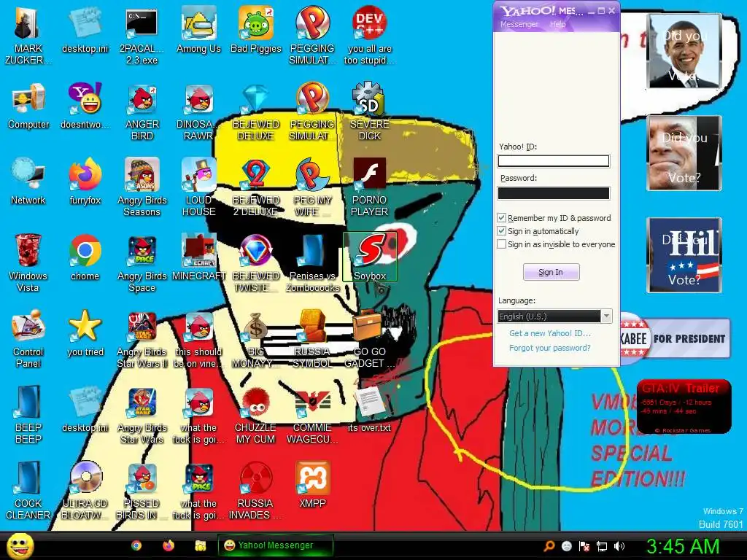
Task: Open the doesntwo Yahoo smiley icon
Action: [x=85, y=106]
